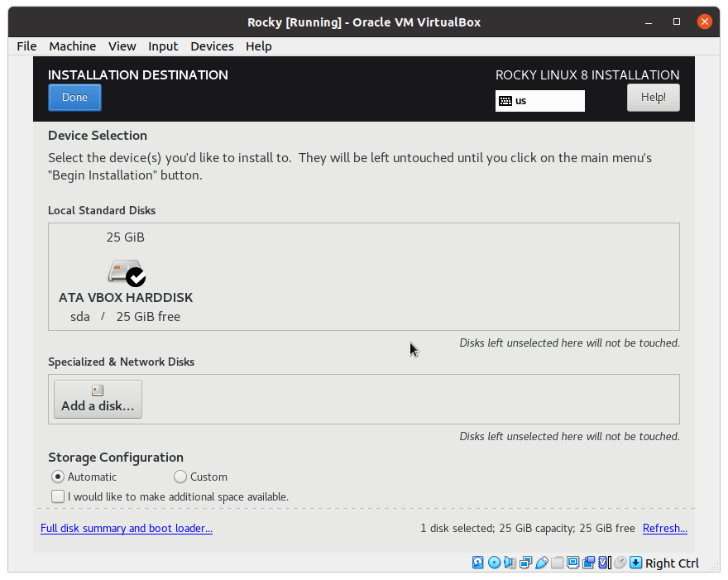Open the Devices menu

tap(212, 46)
